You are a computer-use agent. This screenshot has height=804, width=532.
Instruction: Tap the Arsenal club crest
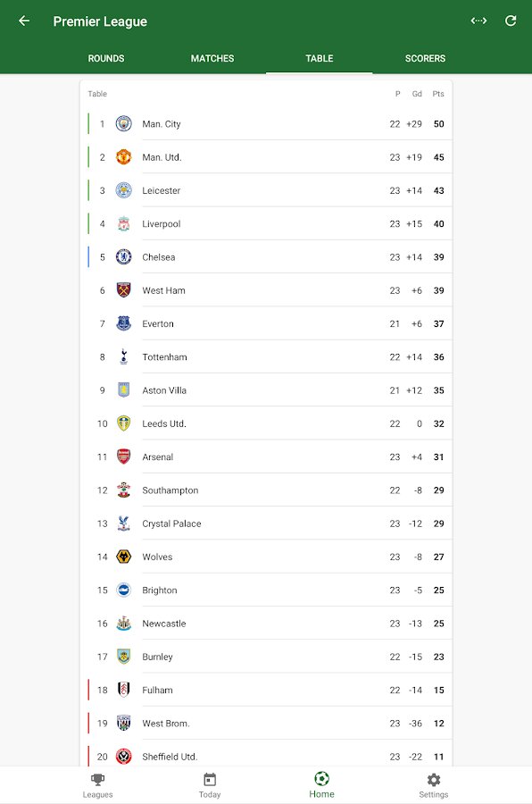[123, 456]
